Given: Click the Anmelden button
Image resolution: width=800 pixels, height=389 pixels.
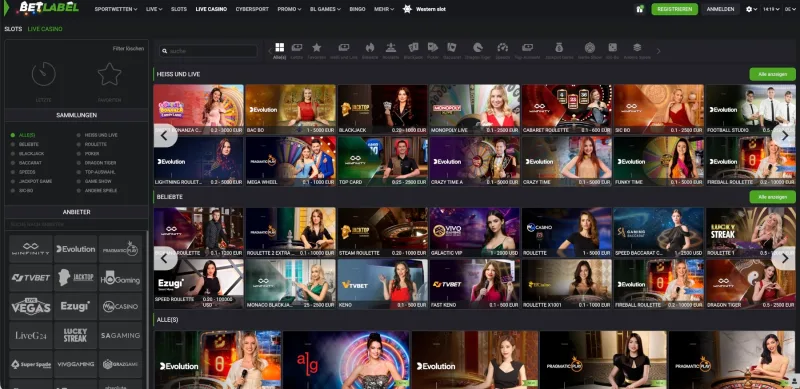Looking at the screenshot, I should [x=721, y=9].
